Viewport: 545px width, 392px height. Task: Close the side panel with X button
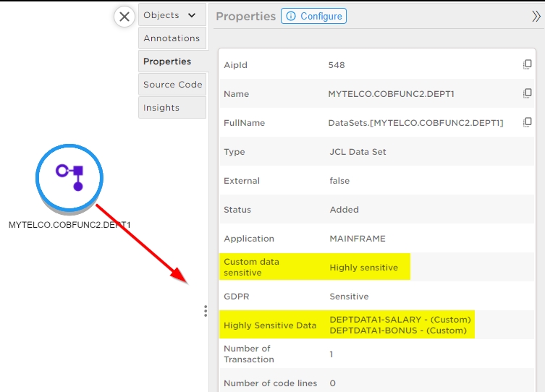pyautogui.click(x=124, y=16)
